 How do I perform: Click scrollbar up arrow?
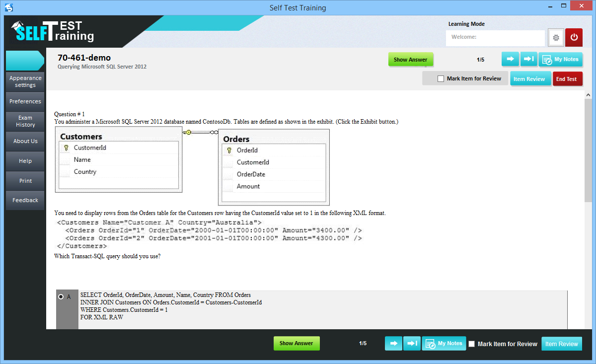coord(589,95)
